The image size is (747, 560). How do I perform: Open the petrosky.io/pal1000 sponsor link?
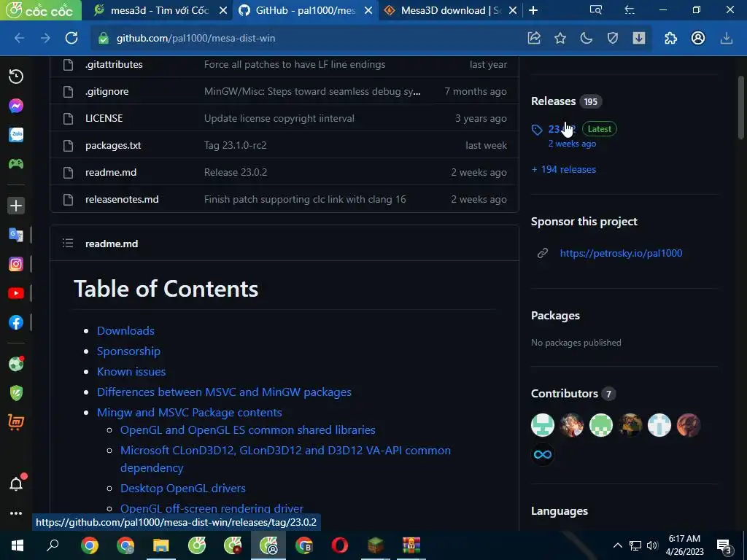[x=622, y=253]
